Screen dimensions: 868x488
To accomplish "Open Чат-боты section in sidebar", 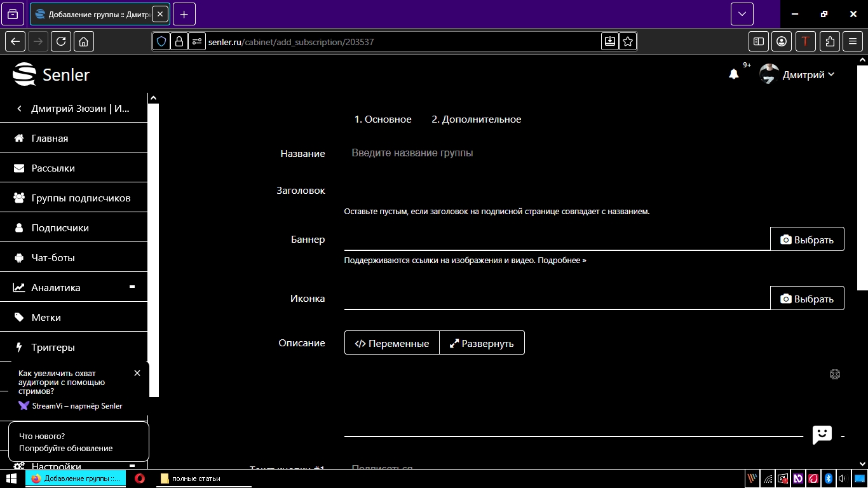I will (x=53, y=258).
